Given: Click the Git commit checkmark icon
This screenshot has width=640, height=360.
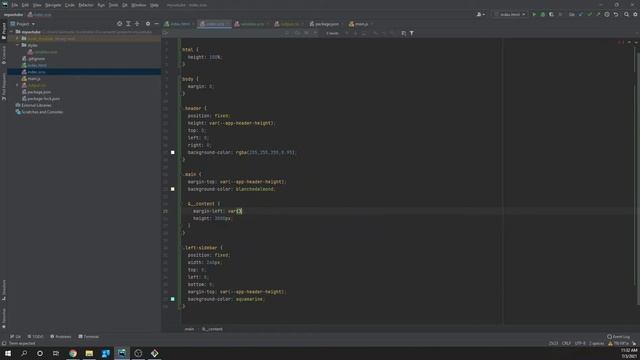Looking at the screenshot, I should [x=589, y=14].
